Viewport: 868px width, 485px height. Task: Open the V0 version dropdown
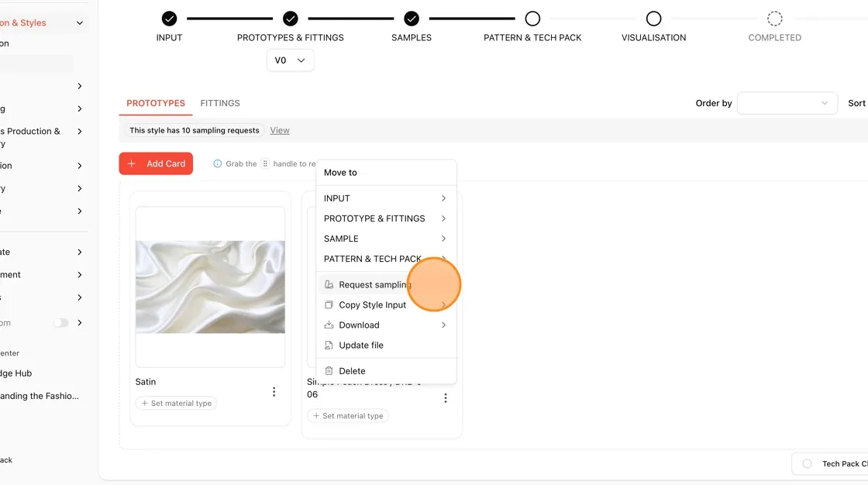click(290, 60)
